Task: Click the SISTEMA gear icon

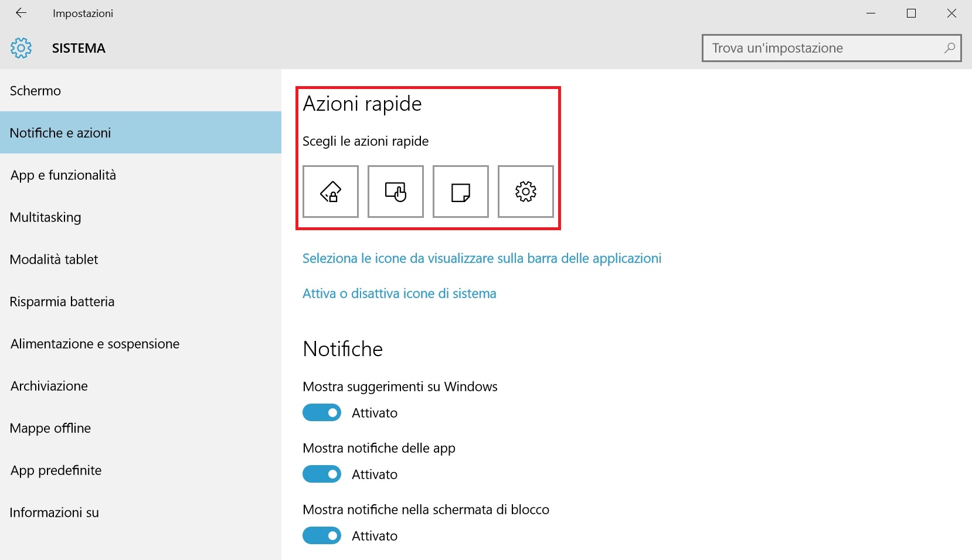Action: [21, 48]
